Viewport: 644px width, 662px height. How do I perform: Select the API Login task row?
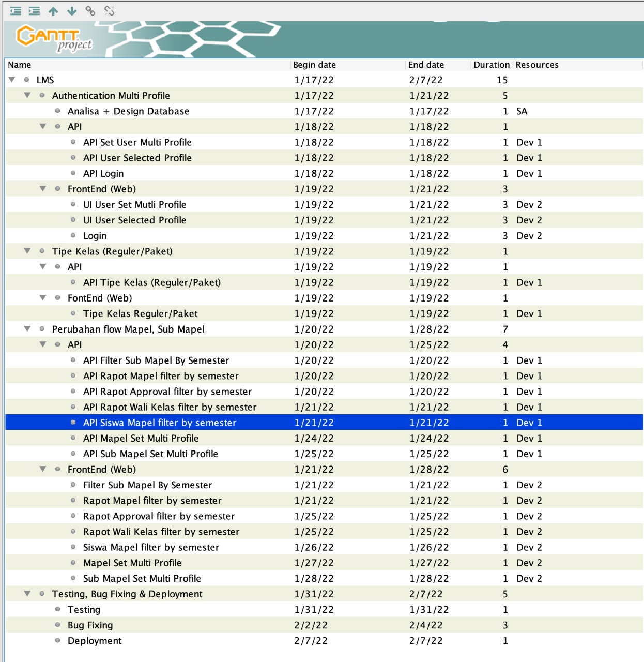[x=324, y=173]
